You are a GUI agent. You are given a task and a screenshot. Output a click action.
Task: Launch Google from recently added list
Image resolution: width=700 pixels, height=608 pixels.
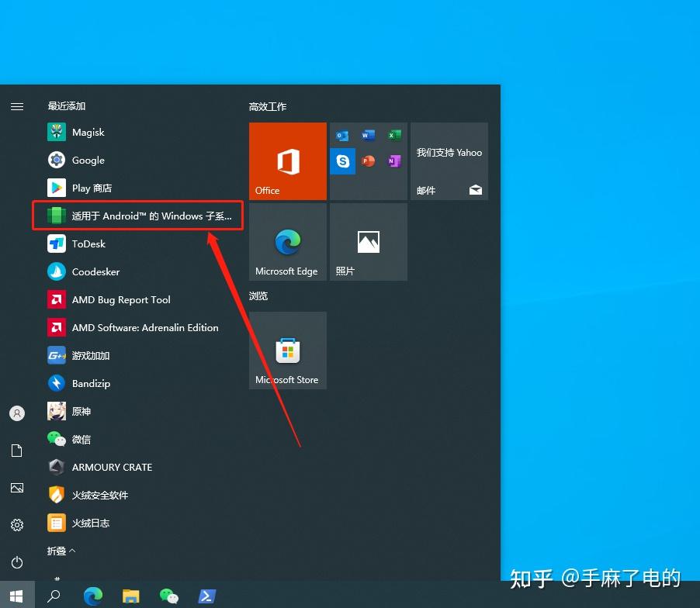(x=138, y=160)
